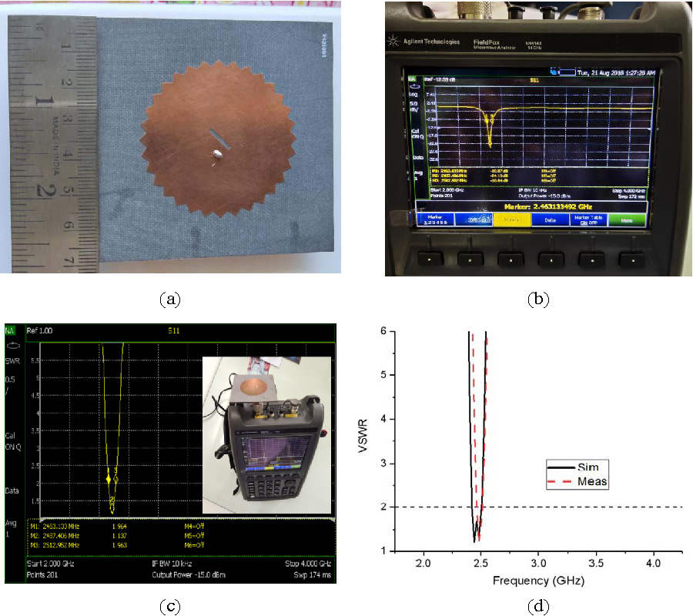
Task: Click marker 3 diamond on the VSWR trace
Action: click(117, 479)
